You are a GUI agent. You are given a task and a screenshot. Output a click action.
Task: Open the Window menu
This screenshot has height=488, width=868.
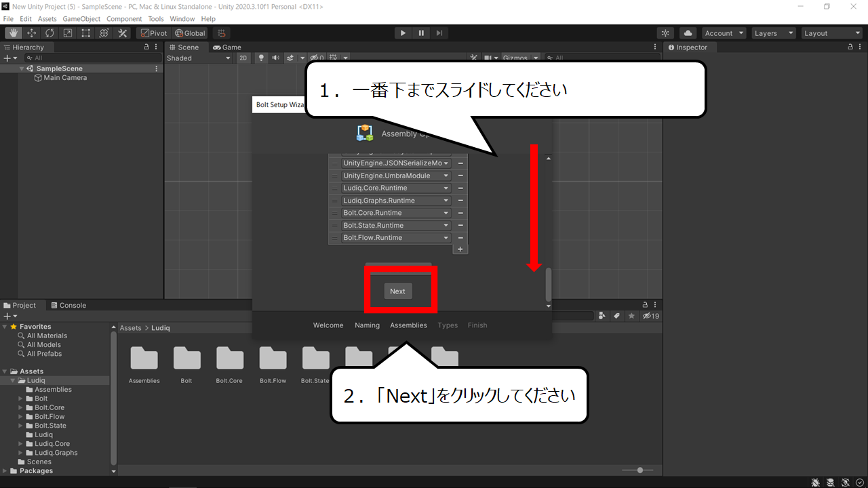pyautogui.click(x=182, y=19)
